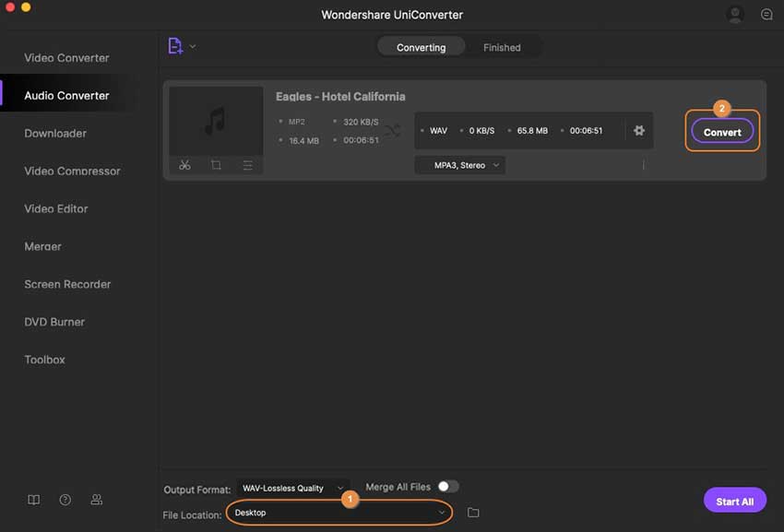784x532 pixels.
Task: Open Video Converter in the sidebar
Action: coord(66,58)
